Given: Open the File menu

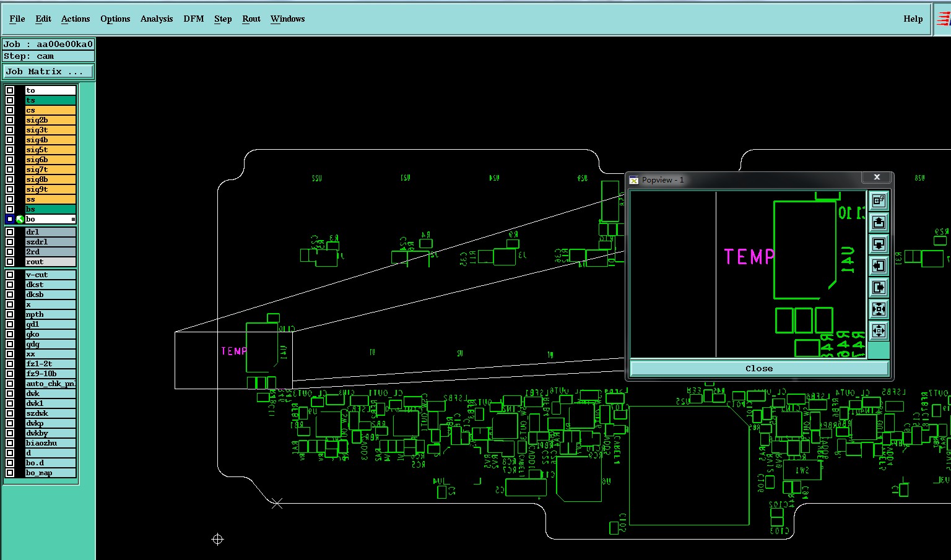Looking at the screenshot, I should tap(17, 19).
